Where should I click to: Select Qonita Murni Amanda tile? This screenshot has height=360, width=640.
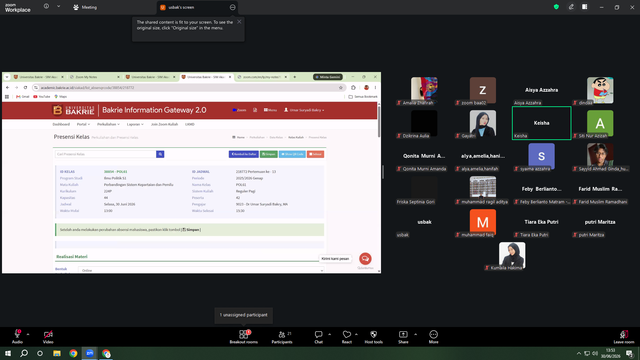pyautogui.click(x=424, y=156)
